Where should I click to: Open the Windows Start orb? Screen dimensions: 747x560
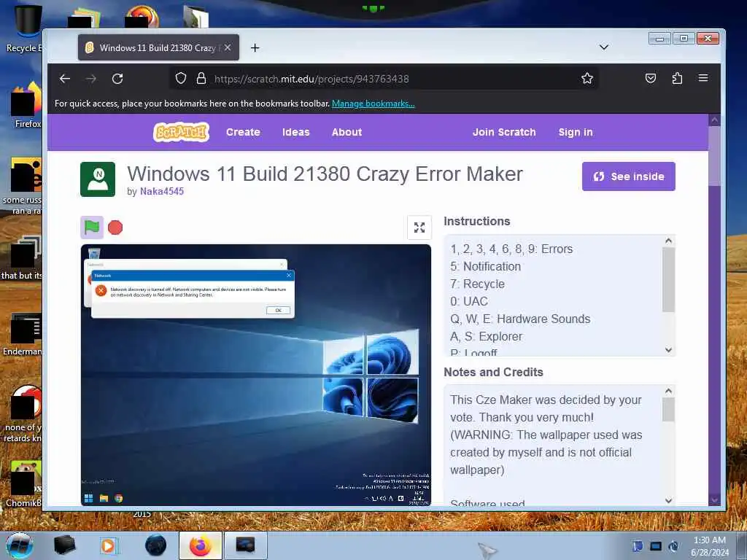pos(20,545)
